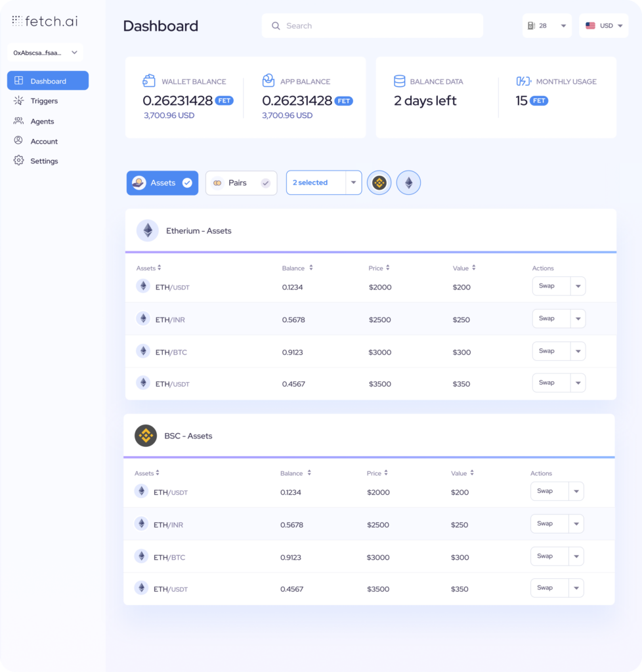Click the Ethereum chain filter icon

coord(408,183)
